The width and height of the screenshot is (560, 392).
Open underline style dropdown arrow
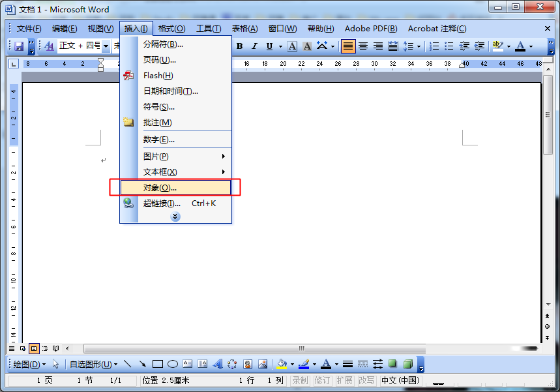click(280, 46)
